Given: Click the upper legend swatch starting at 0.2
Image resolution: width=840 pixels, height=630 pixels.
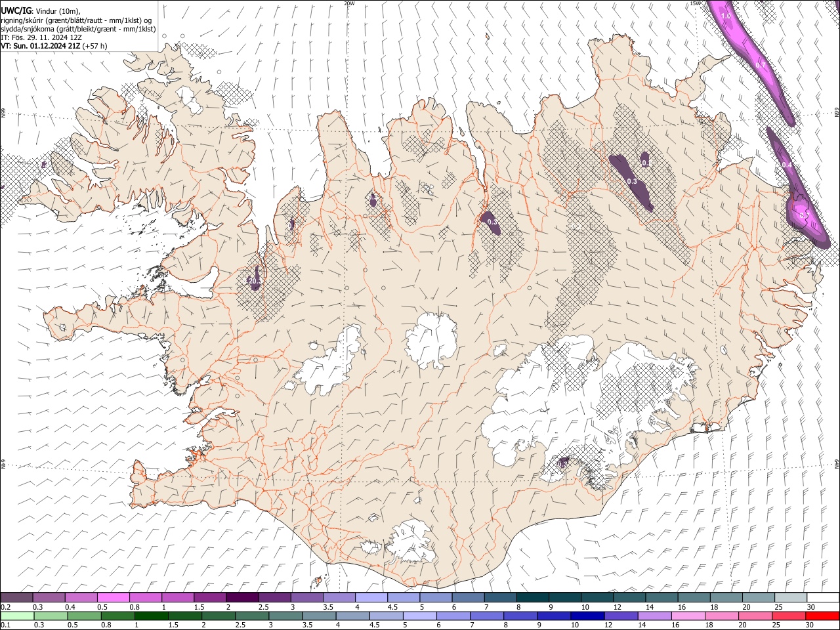Looking at the screenshot, I should point(17,597).
